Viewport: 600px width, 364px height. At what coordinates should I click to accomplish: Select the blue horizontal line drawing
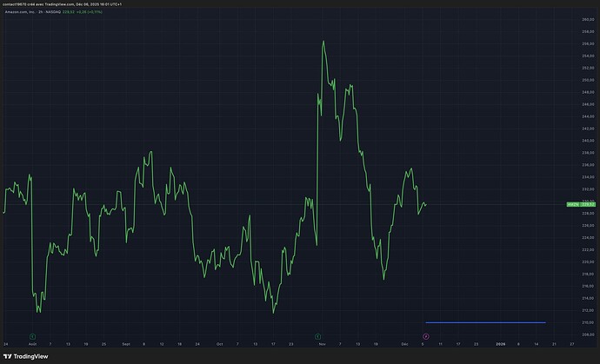485,322
